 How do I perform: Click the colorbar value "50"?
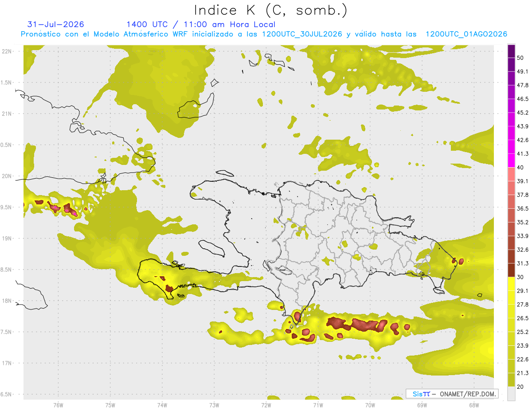coord(521,58)
